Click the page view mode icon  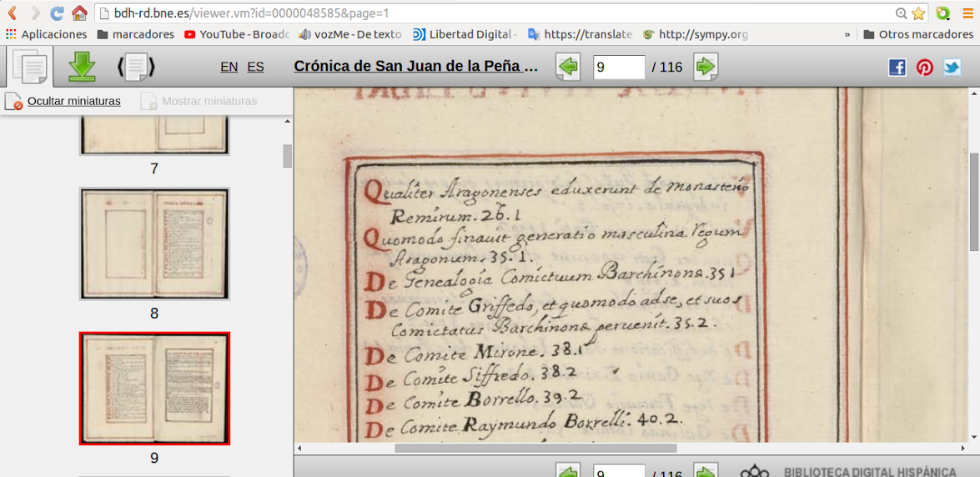tap(136, 66)
